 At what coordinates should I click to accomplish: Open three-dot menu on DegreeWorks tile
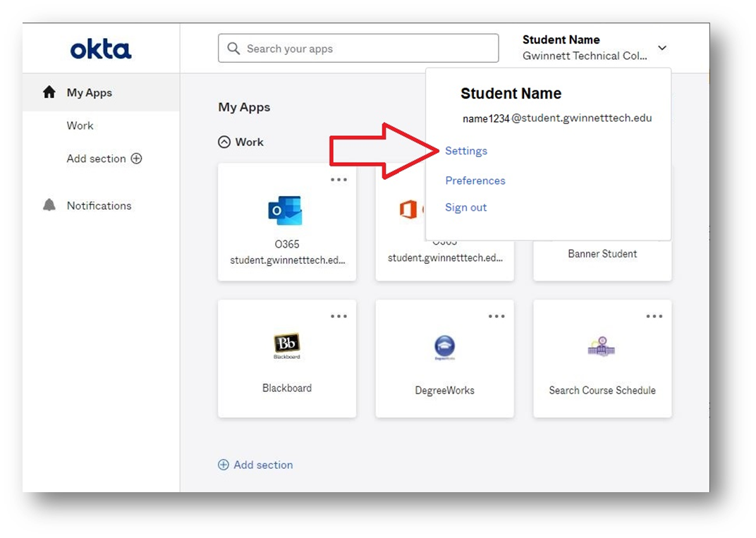coord(496,316)
